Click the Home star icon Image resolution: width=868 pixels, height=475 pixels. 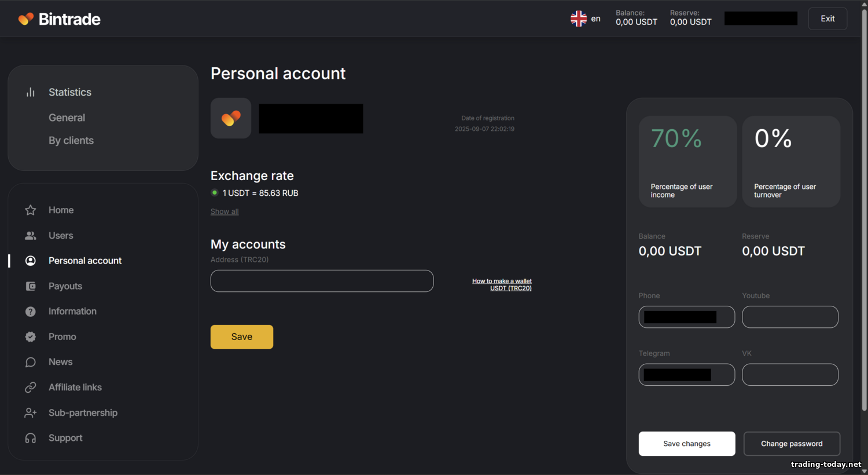31,210
